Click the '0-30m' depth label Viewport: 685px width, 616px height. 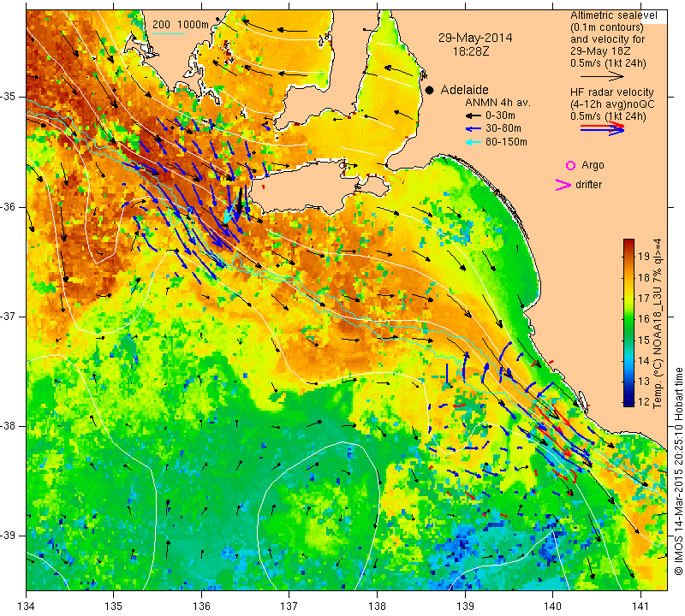500,115
